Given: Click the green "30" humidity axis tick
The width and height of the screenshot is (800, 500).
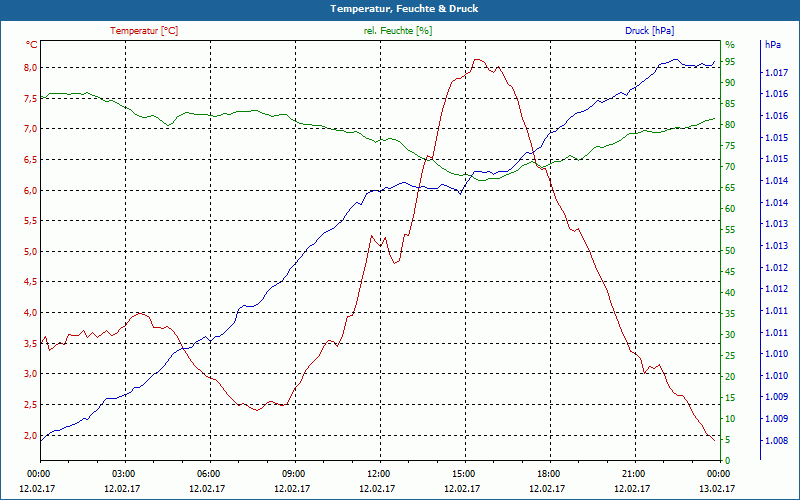Looking at the screenshot, I should [x=730, y=335].
